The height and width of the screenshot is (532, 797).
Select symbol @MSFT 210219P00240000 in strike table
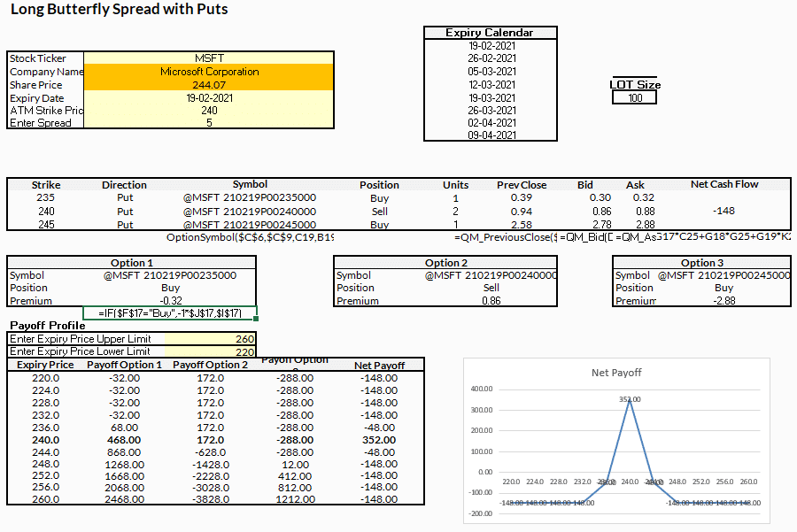250,211
